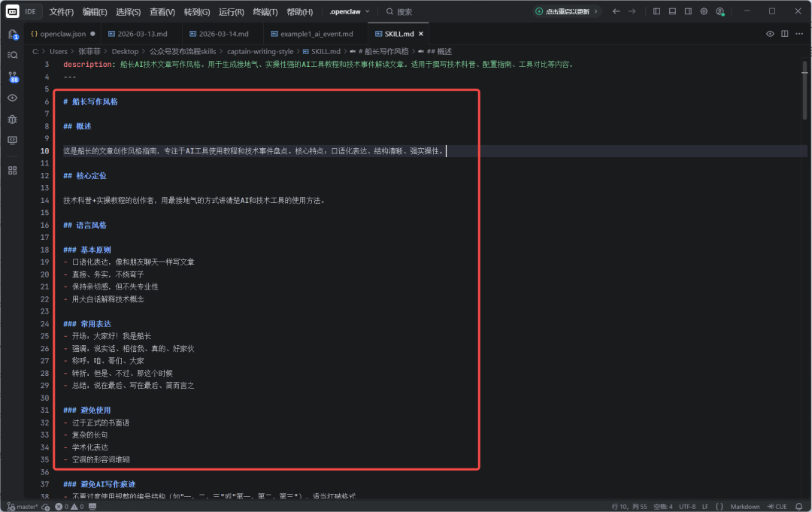Select SKILL.md in the breadcrumb
This screenshot has height=512, width=812.
click(x=322, y=51)
